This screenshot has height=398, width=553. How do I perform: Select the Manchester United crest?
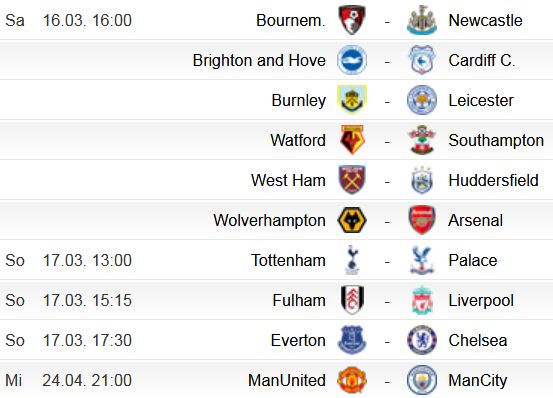352,380
